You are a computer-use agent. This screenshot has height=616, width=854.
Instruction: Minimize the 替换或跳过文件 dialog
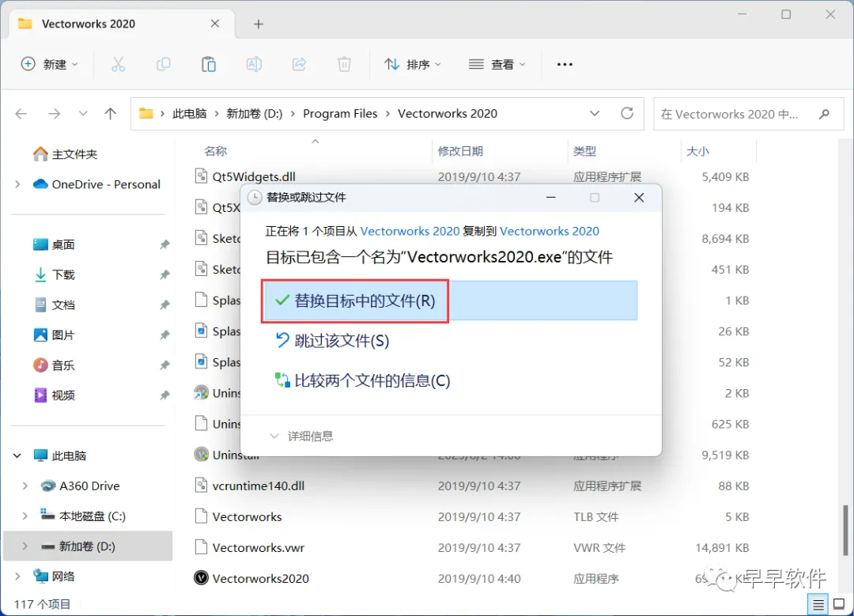(x=551, y=197)
